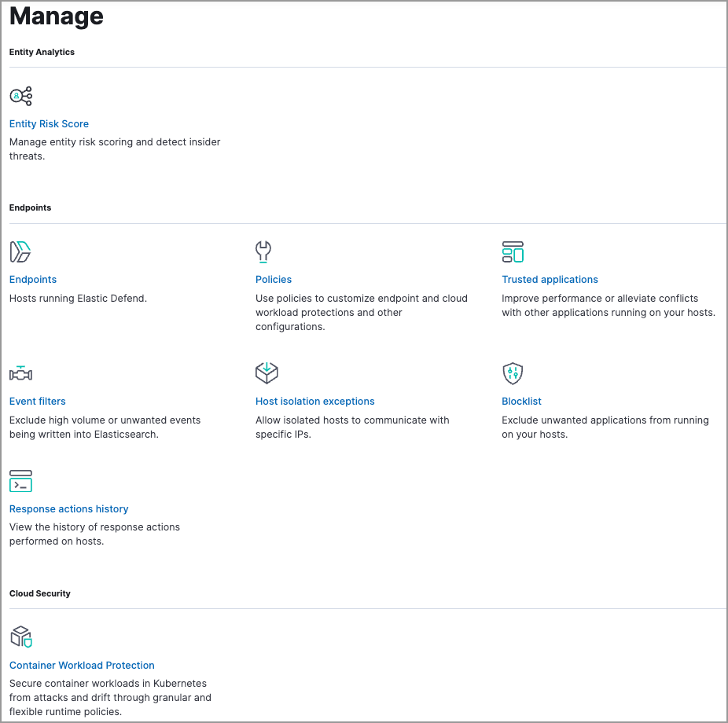
Task: Select the Event filters pipeline icon
Action: [20, 373]
